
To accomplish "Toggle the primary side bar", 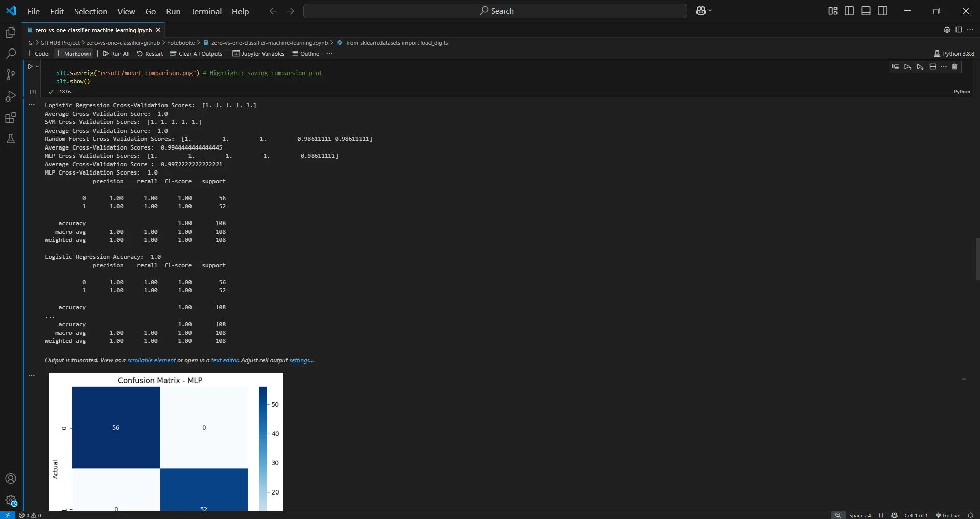I will pos(849,11).
